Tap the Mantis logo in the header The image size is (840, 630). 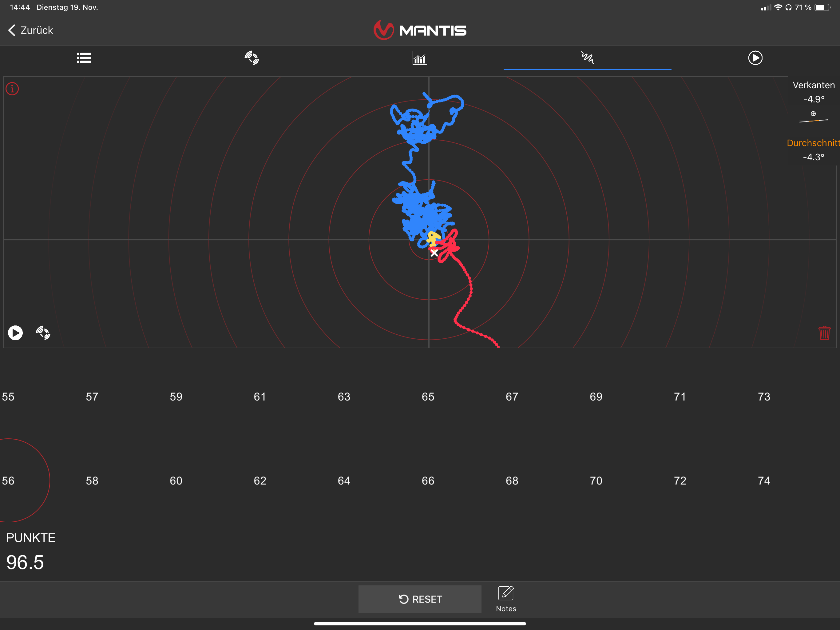tap(420, 30)
